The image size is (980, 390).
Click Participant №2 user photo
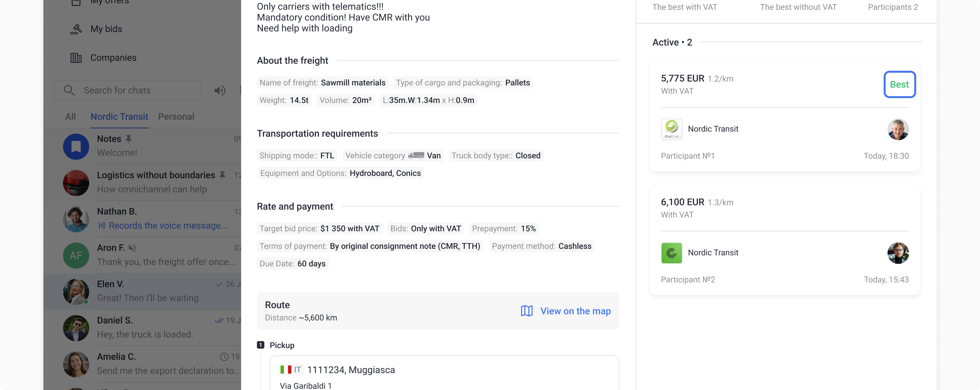(x=898, y=253)
